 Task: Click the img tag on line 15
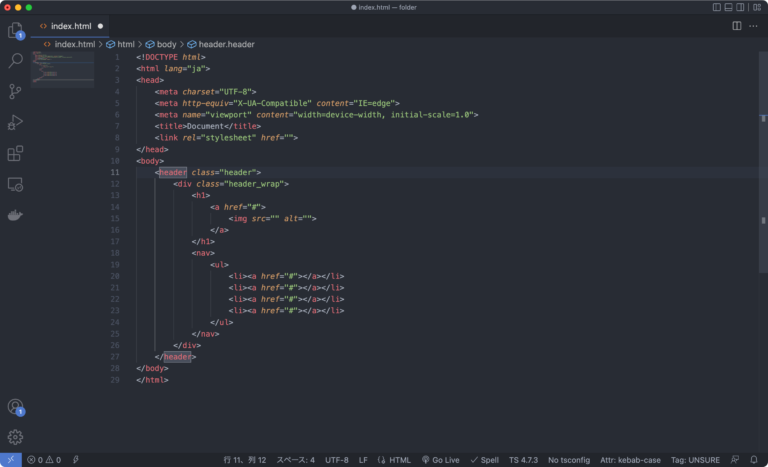click(273, 219)
